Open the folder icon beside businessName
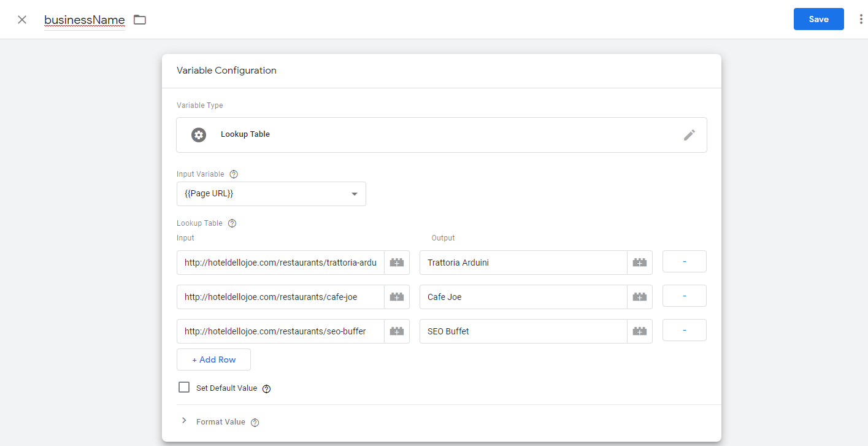868x446 pixels. coord(139,19)
